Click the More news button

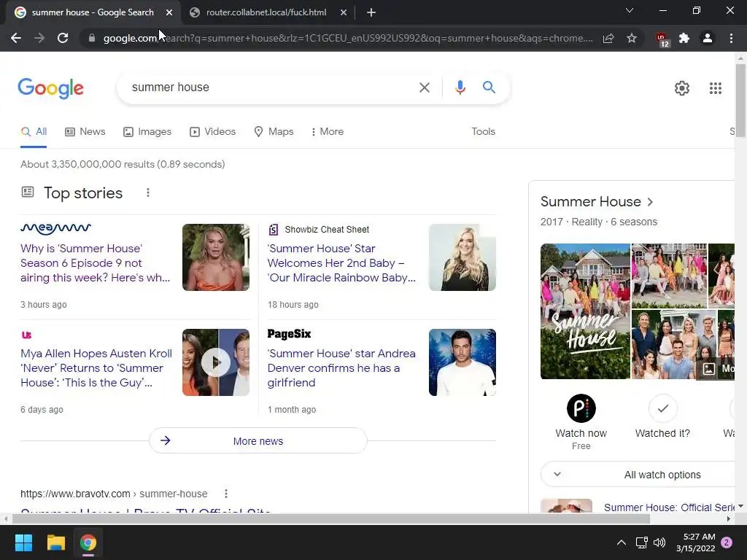coord(258,440)
